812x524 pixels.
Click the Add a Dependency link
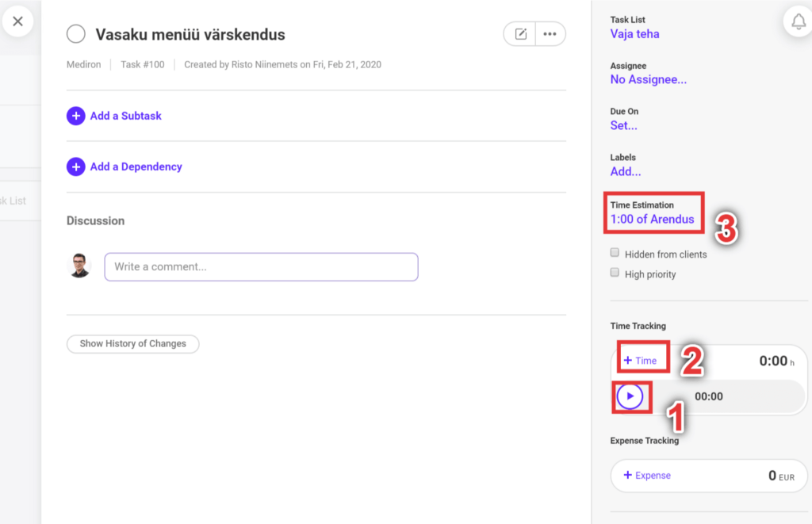pyautogui.click(x=136, y=166)
